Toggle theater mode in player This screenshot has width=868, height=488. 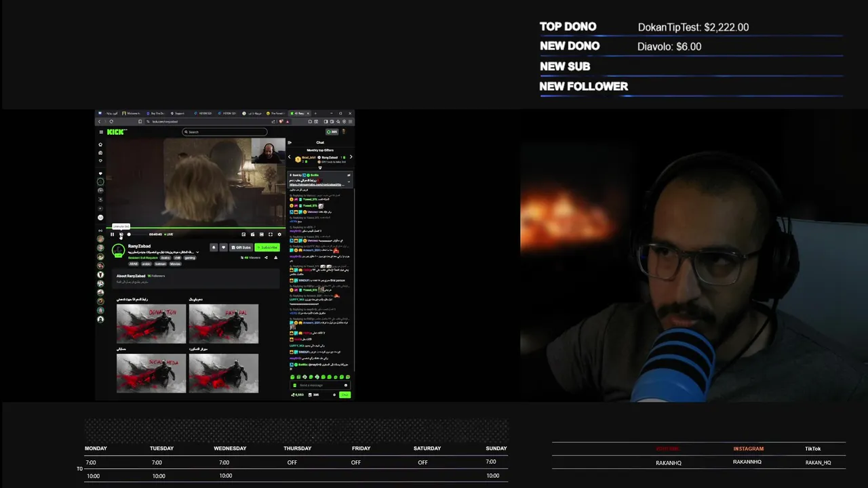click(x=262, y=235)
